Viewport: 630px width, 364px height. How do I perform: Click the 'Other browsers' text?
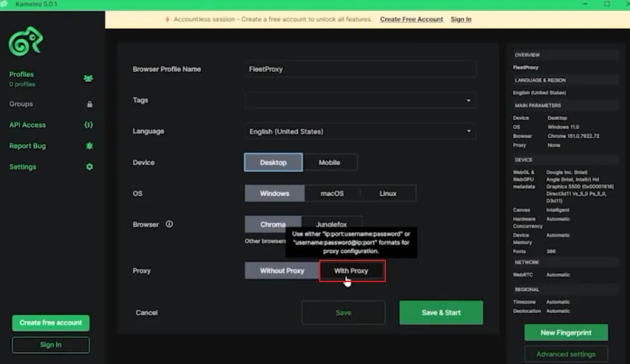tap(264, 241)
